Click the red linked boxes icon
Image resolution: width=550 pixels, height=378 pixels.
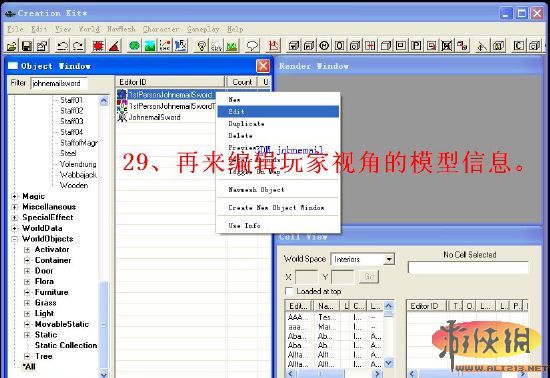click(x=462, y=46)
